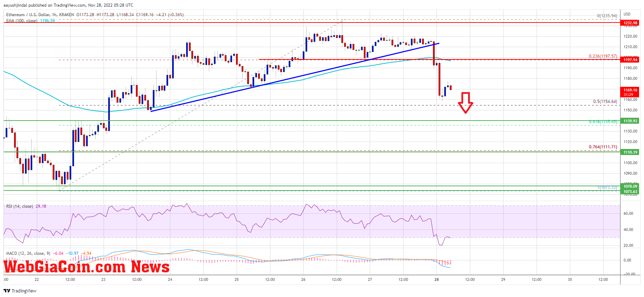Screen dimensions: 644x297
Task: Click date label 25 on time axis
Action: click(x=237, y=279)
